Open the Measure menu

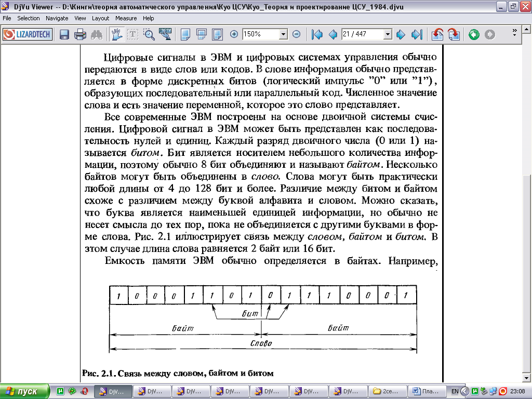click(126, 18)
